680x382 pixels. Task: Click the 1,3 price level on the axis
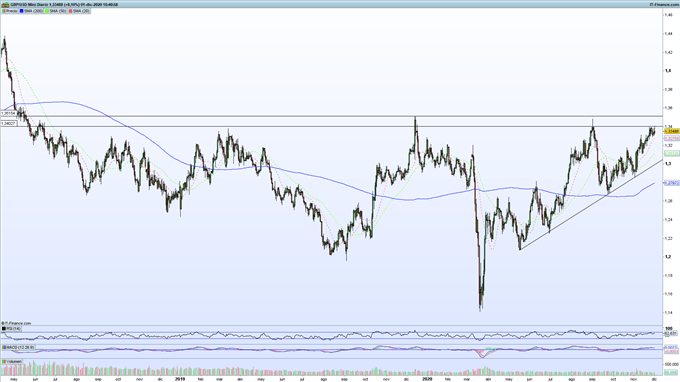pyautogui.click(x=668, y=163)
